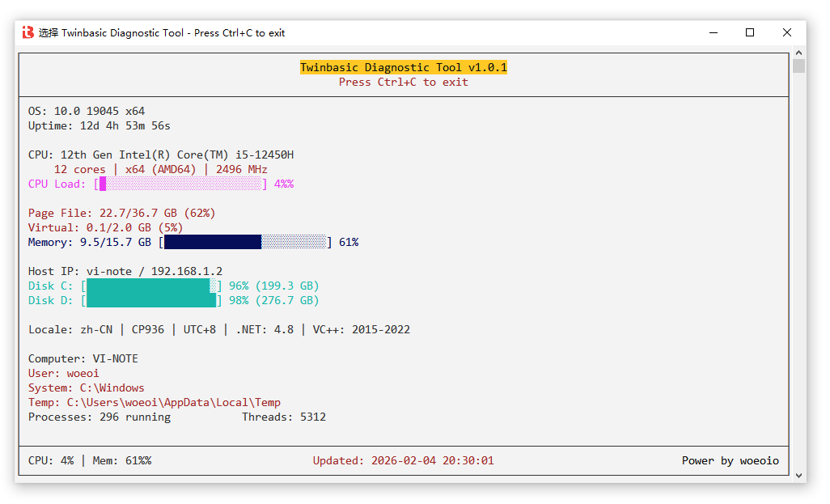Click the red "Press Ctrl+C to exit" text

tap(404, 82)
